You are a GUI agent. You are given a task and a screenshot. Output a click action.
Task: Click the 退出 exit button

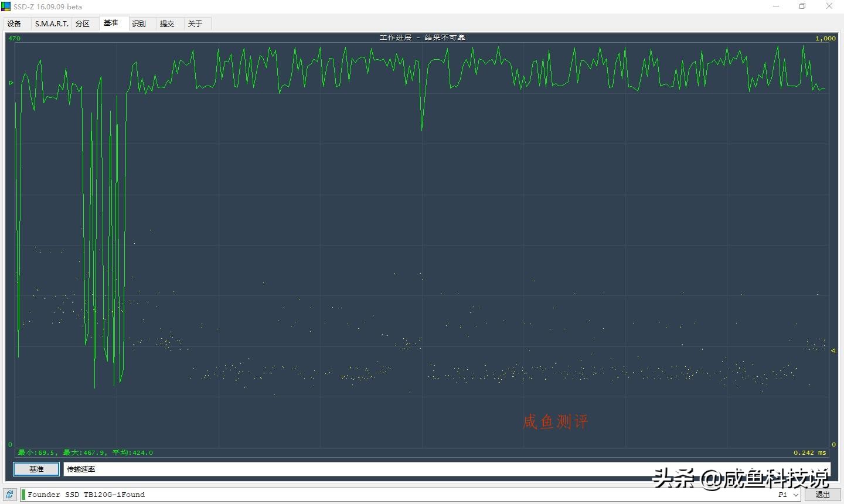(822, 495)
